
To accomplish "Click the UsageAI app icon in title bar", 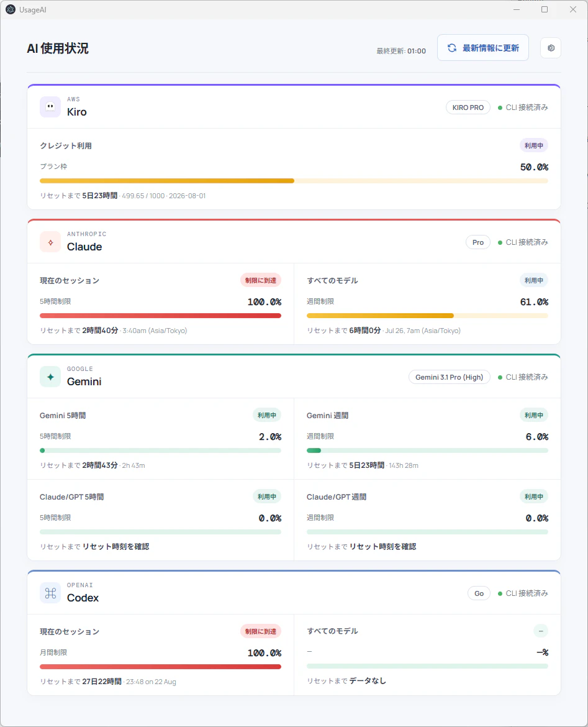I will (10, 9).
